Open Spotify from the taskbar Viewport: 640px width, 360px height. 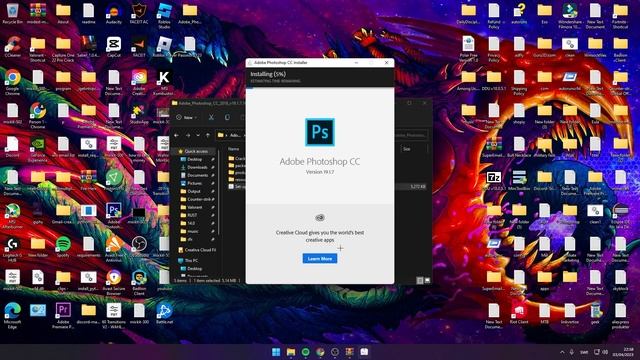pos(305,352)
